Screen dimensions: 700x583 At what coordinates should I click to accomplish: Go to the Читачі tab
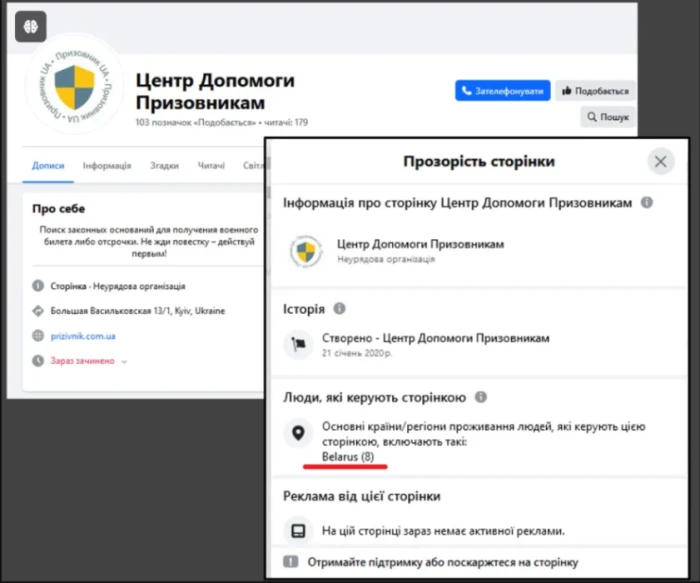click(211, 166)
